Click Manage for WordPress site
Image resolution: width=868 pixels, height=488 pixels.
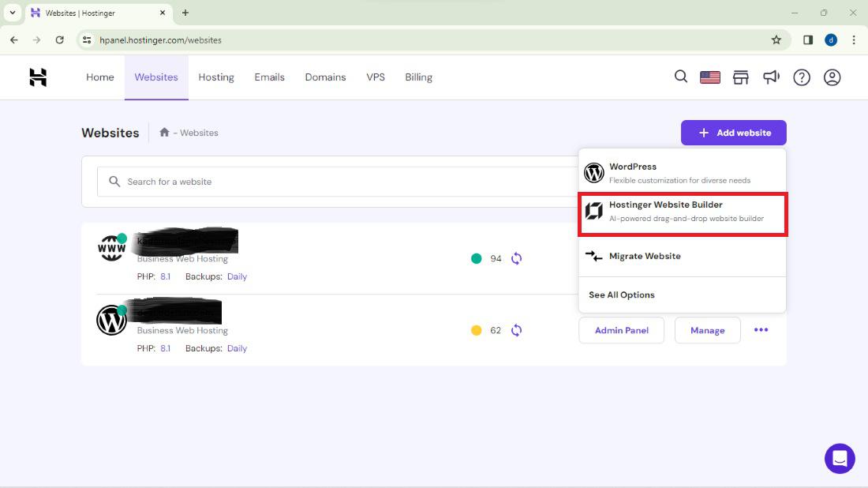(x=708, y=330)
